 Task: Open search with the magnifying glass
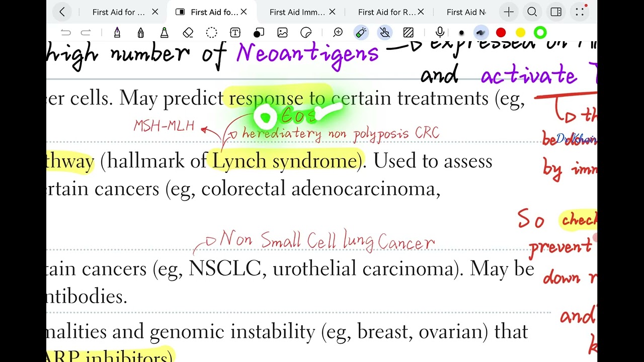pyautogui.click(x=532, y=12)
